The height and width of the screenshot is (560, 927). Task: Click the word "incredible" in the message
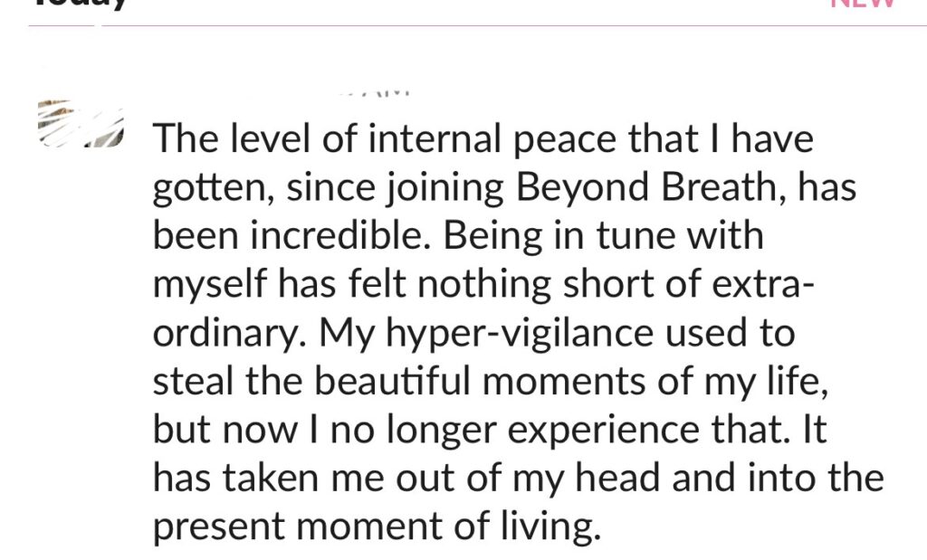[339, 235]
